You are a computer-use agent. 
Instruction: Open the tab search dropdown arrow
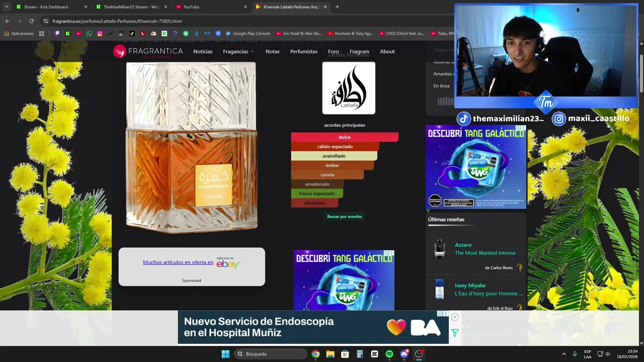pyautogui.click(x=7, y=7)
